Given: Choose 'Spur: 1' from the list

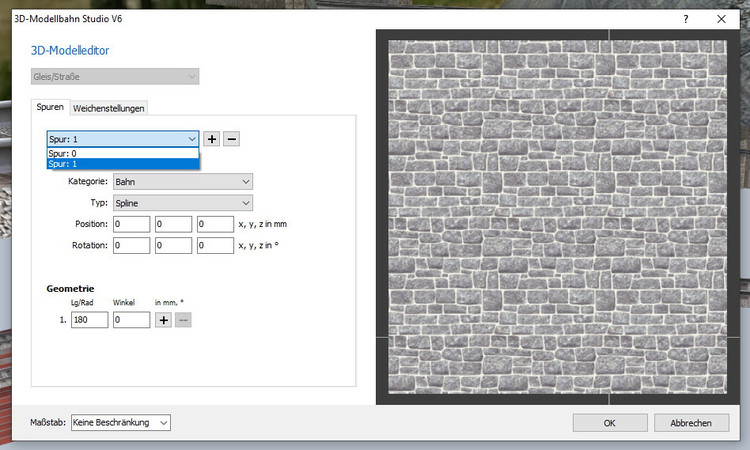Looking at the screenshot, I should pyautogui.click(x=123, y=164).
